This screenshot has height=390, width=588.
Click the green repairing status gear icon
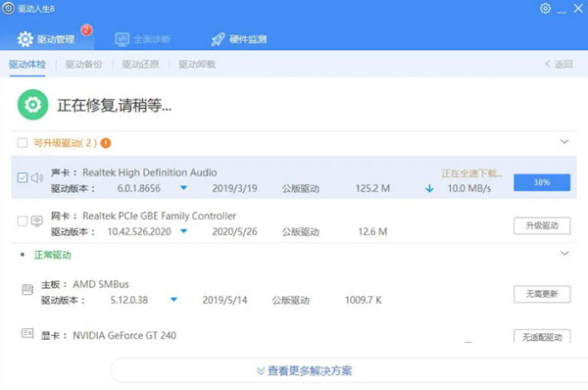(33, 105)
